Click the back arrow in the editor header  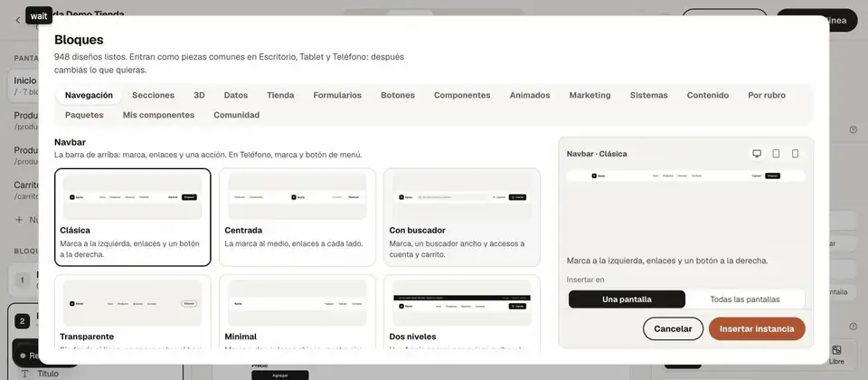18,20
